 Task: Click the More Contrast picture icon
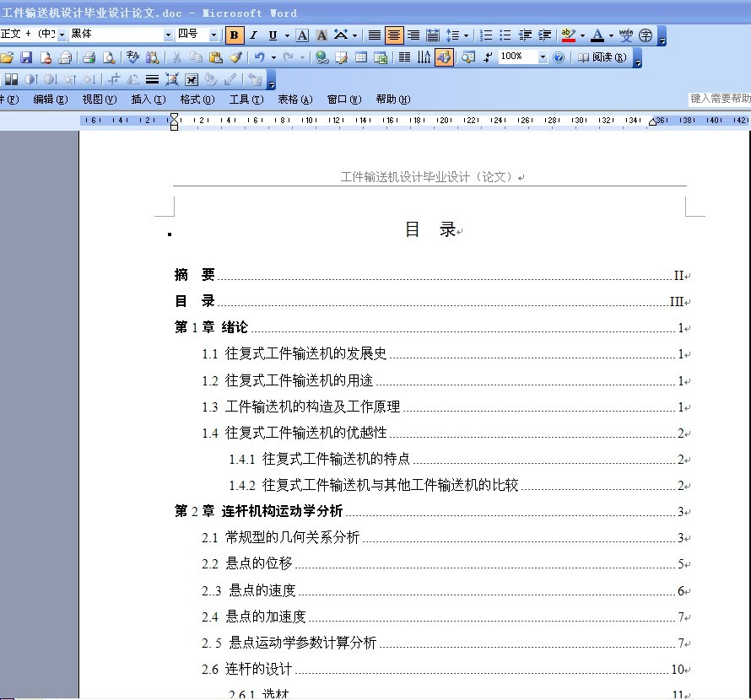point(30,79)
